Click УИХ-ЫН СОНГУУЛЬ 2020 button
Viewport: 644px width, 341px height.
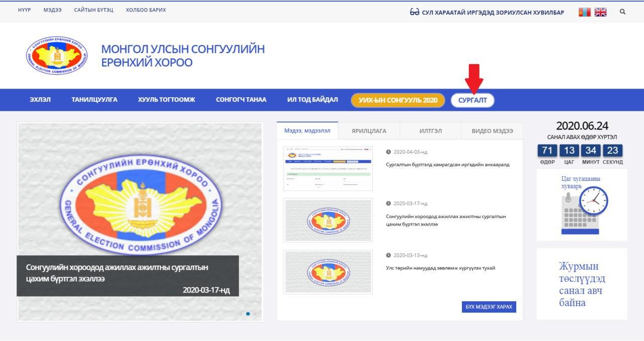pyautogui.click(x=398, y=100)
